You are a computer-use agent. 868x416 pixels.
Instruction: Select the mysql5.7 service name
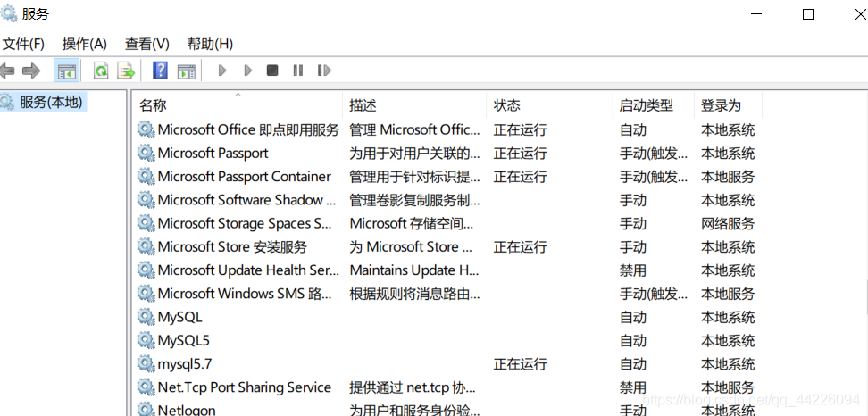click(185, 364)
